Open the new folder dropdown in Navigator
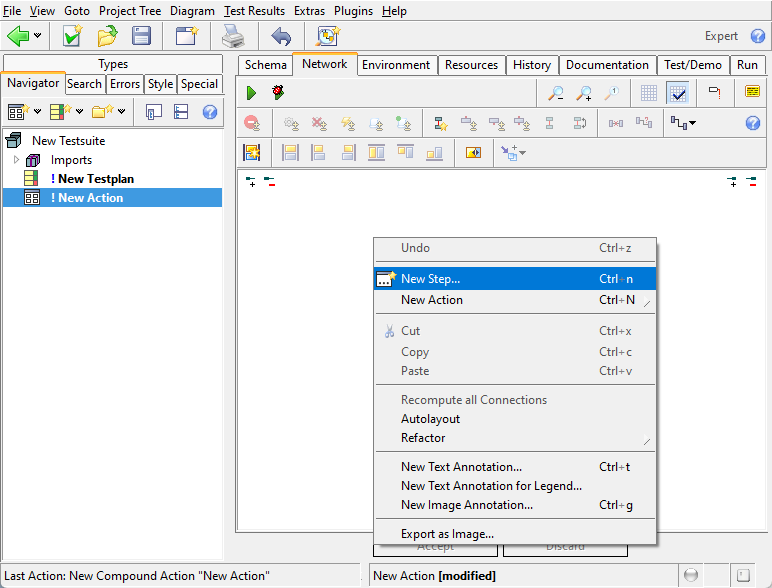This screenshot has width=772, height=588. click(x=121, y=111)
